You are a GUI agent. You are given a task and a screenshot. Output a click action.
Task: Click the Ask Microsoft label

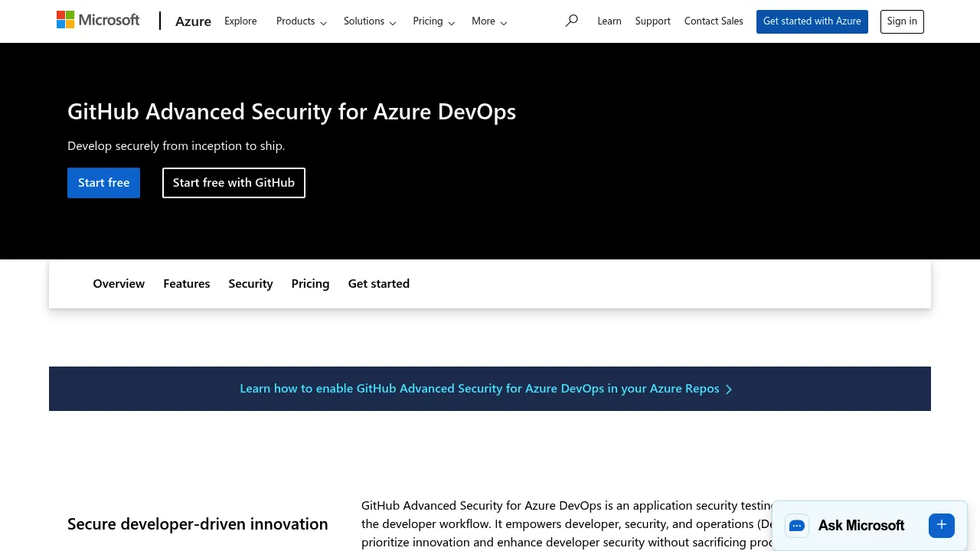[861, 526]
